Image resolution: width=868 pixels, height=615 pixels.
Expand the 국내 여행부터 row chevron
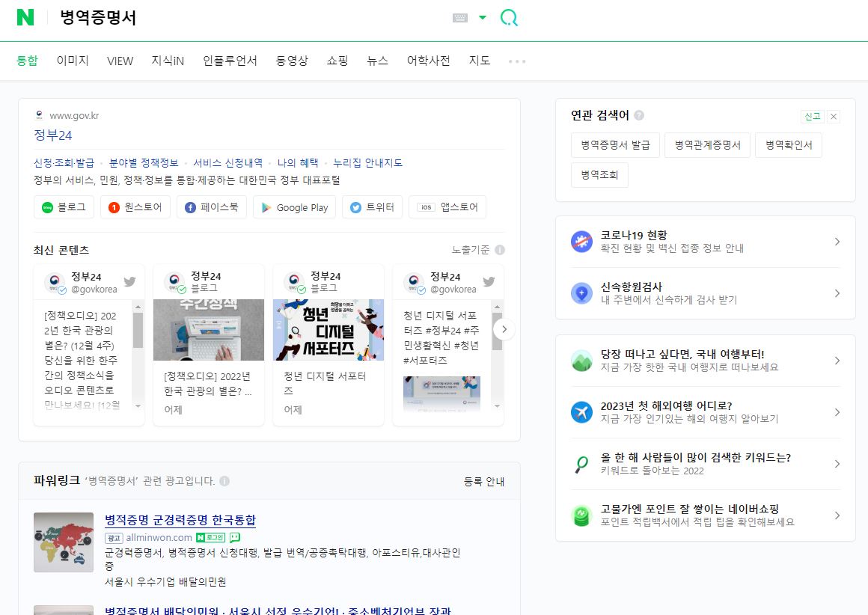tap(837, 361)
